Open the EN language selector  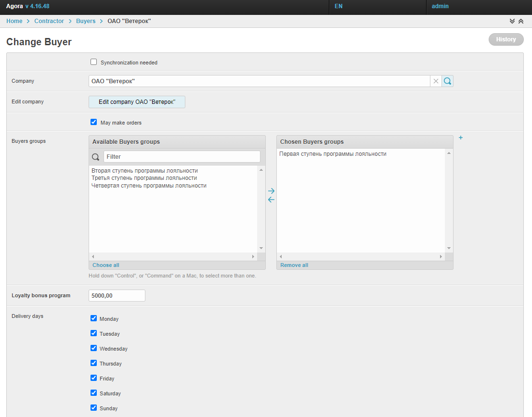[338, 7]
